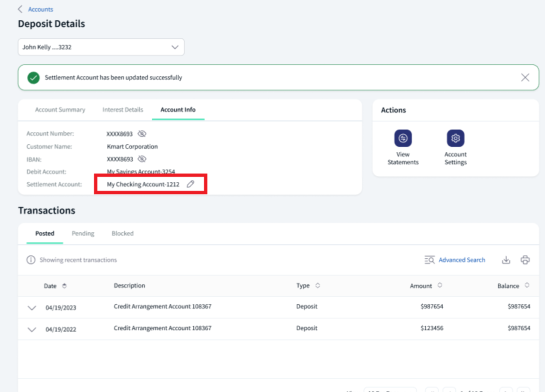Switch to the Interest Details tab
The width and height of the screenshot is (545, 392).
pos(123,109)
